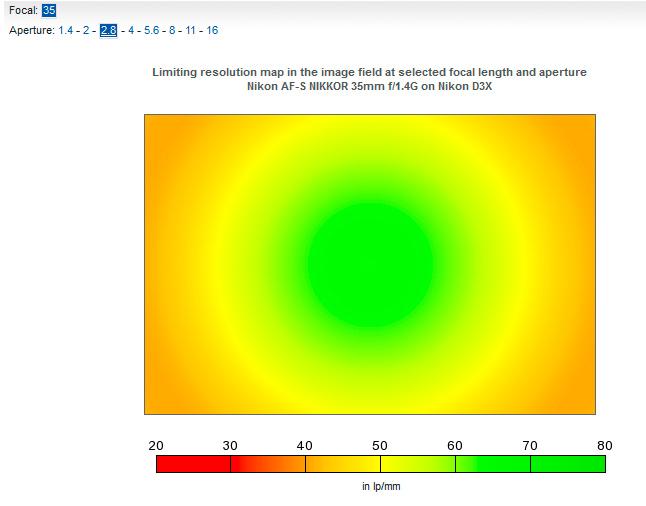Click the legend value 80

(604, 446)
